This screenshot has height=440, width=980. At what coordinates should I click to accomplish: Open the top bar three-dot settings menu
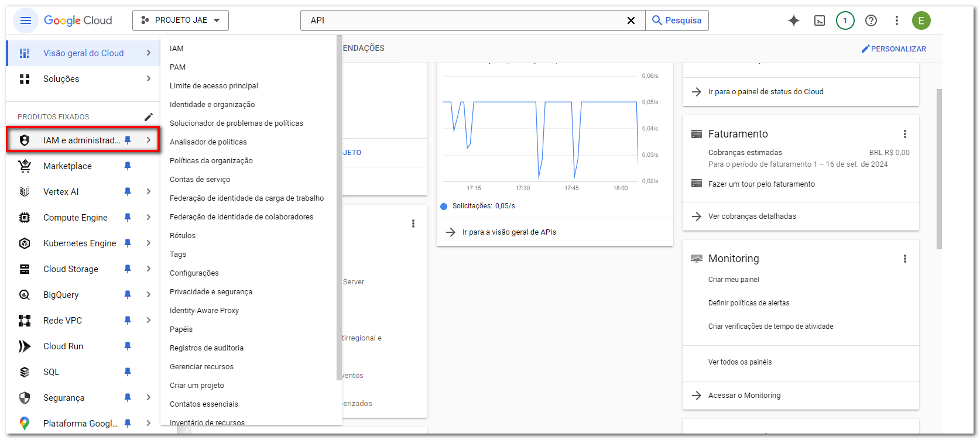pyautogui.click(x=897, y=20)
